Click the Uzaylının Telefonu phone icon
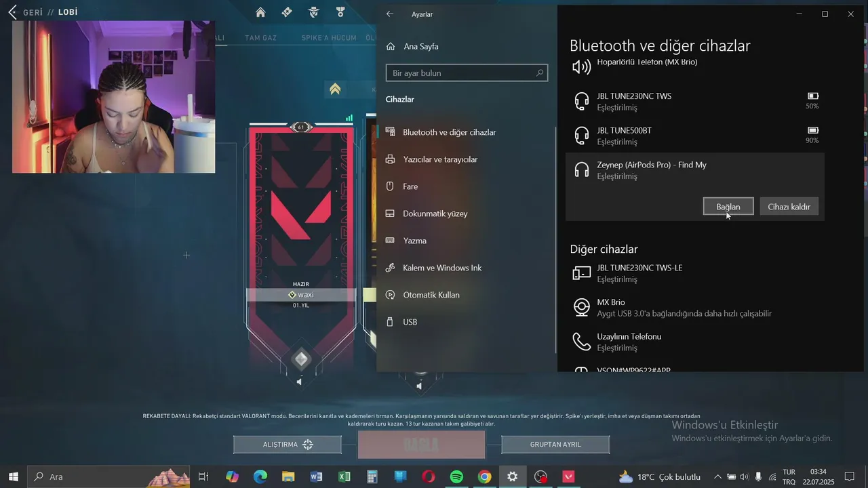Image resolution: width=868 pixels, height=488 pixels. point(582,342)
